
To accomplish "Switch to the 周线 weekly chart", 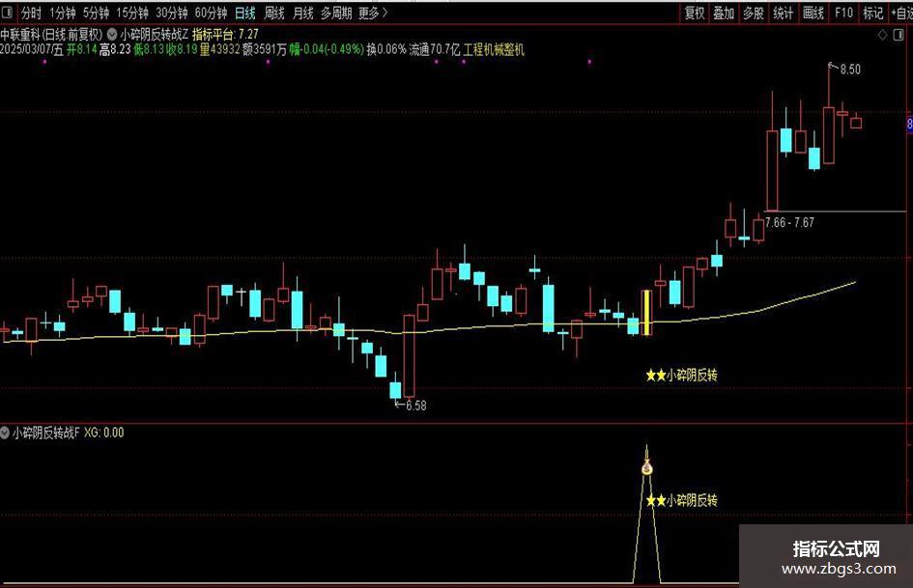I will [274, 13].
